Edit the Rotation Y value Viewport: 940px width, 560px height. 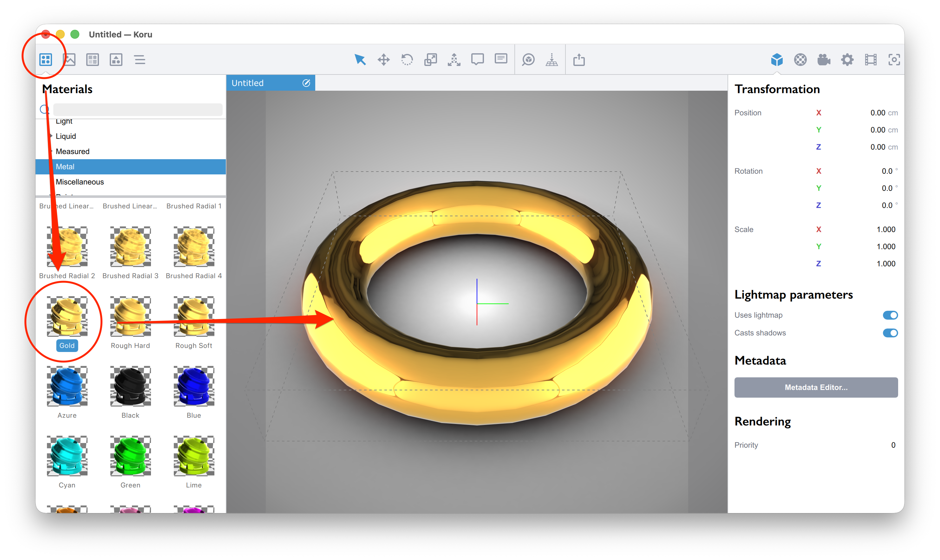pyautogui.click(x=887, y=188)
